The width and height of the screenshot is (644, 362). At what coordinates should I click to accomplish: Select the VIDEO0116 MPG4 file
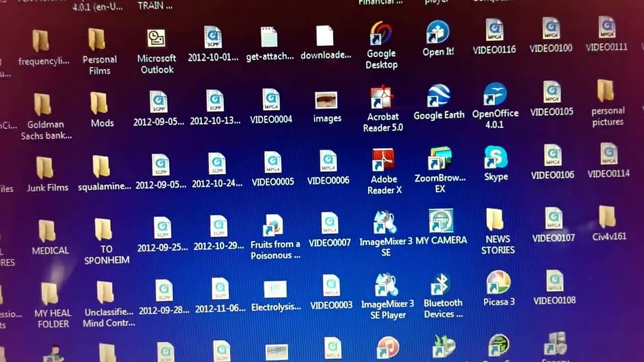pyautogui.click(x=494, y=30)
